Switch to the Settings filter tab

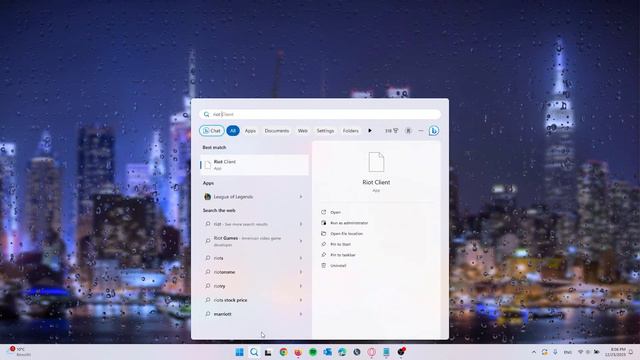point(325,131)
